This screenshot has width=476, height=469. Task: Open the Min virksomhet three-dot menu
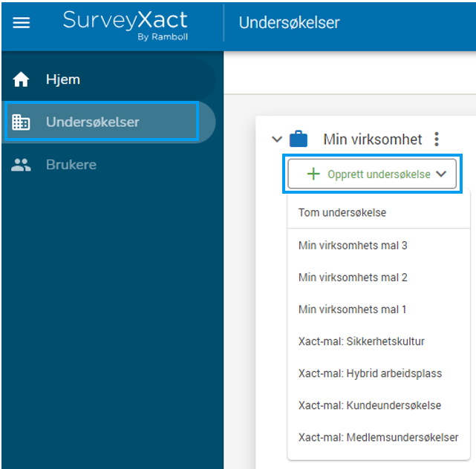tap(437, 140)
